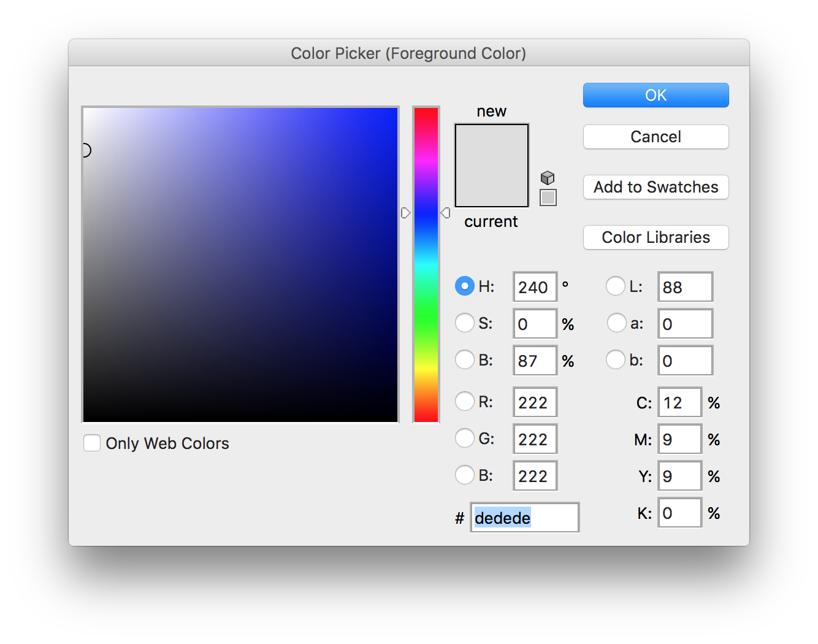Click the Cancel button
This screenshot has height=644, width=818.
pos(656,137)
